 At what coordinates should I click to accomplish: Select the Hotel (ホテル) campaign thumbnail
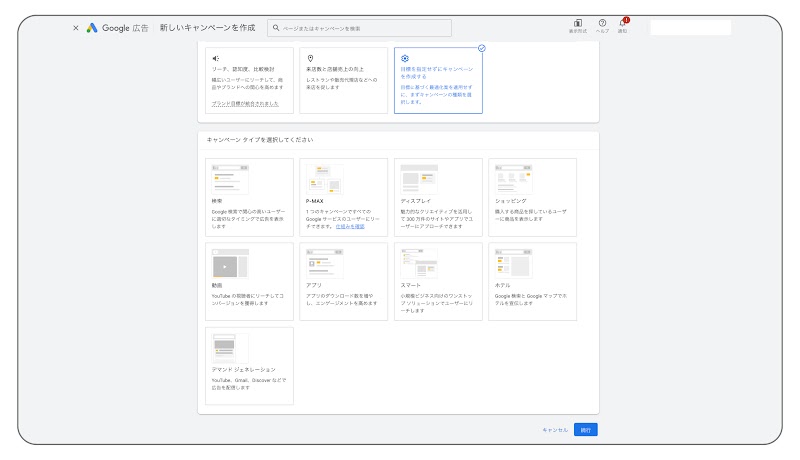[514, 263]
